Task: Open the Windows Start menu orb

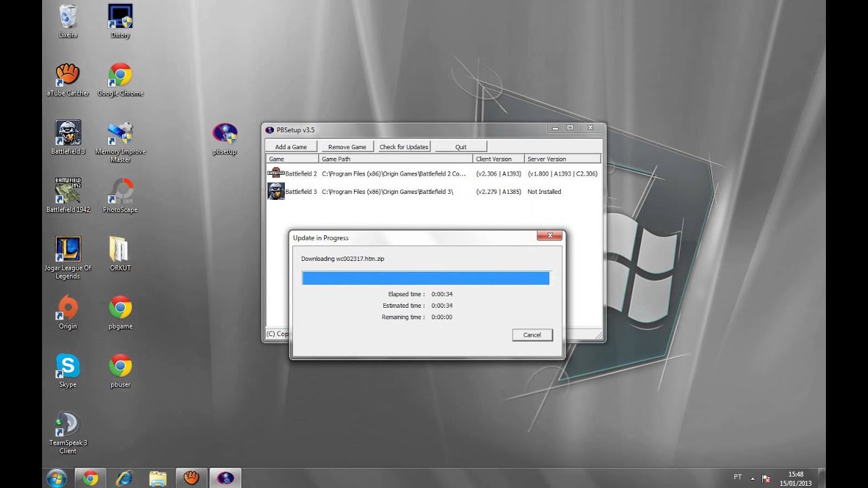Action: click(56, 478)
